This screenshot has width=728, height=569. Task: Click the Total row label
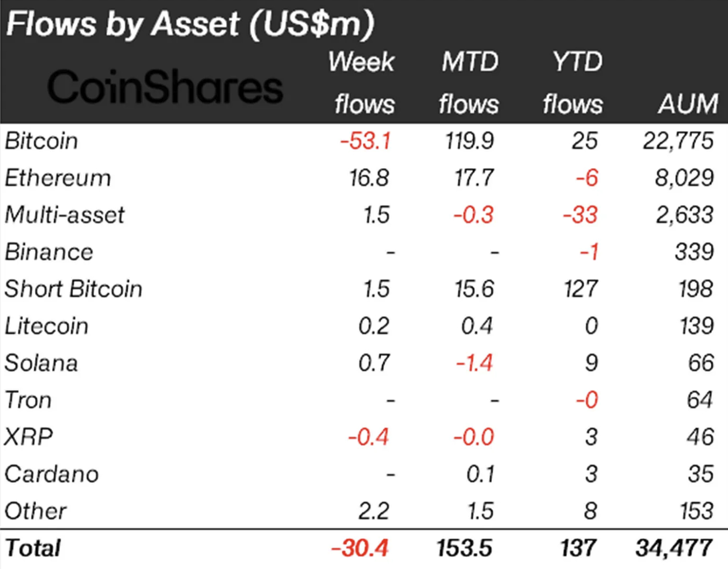[x=33, y=549]
